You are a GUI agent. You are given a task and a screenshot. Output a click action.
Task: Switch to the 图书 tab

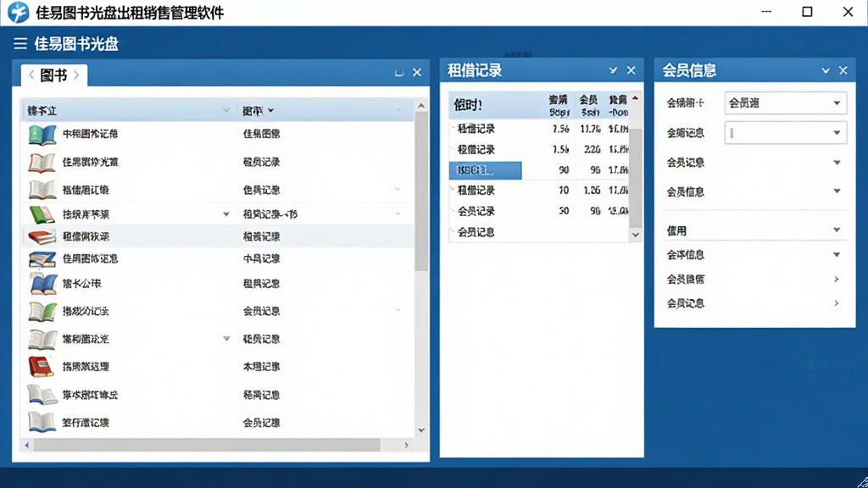[53, 75]
